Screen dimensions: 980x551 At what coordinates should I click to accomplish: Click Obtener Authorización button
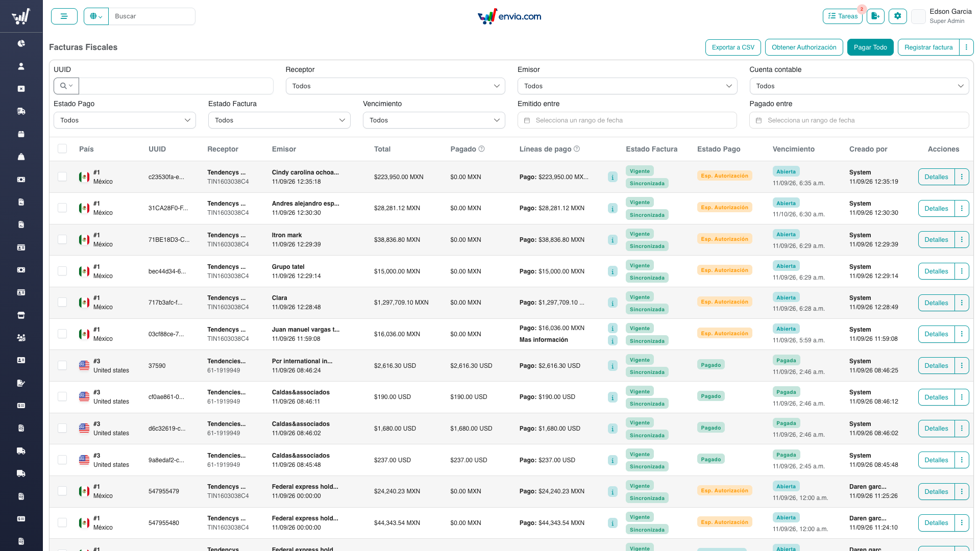[804, 47]
